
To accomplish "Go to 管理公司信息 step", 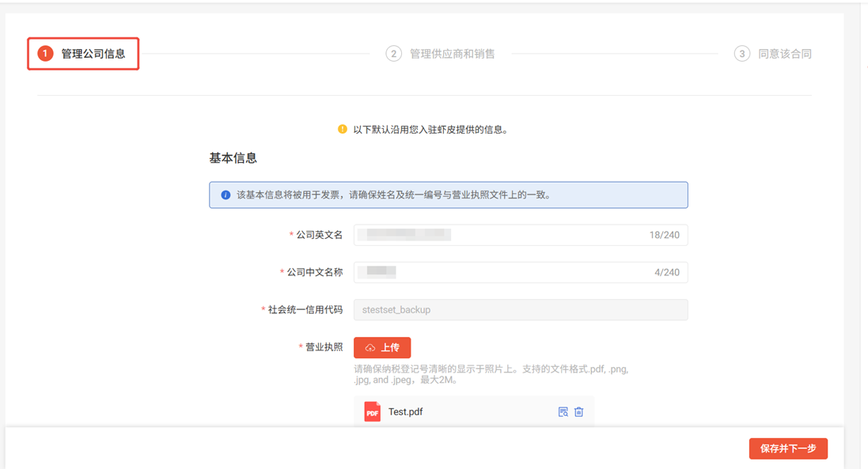I will click(93, 54).
